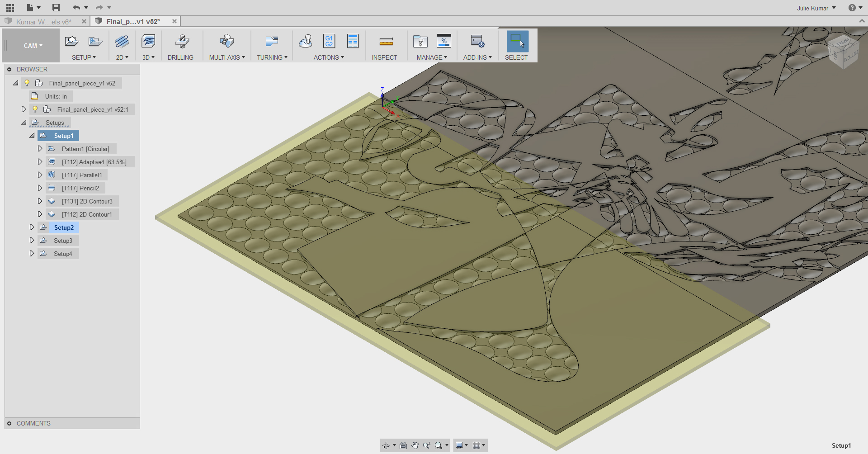This screenshot has width=868, height=454.
Task: Open the SETUP menu
Action: [84, 57]
